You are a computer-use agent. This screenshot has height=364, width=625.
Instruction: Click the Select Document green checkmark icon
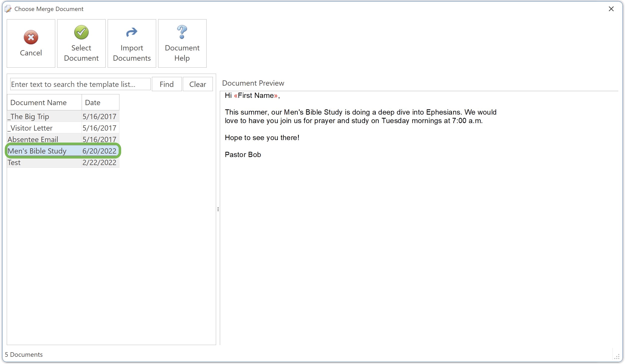pyautogui.click(x=81, y=32)
